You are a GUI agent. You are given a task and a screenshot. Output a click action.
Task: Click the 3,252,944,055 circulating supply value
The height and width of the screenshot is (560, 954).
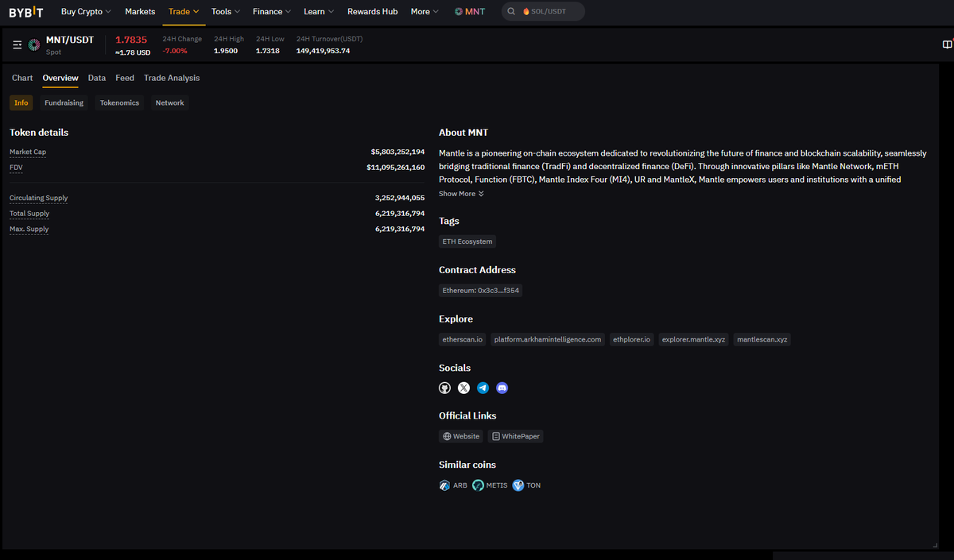(x=400, y=198)
